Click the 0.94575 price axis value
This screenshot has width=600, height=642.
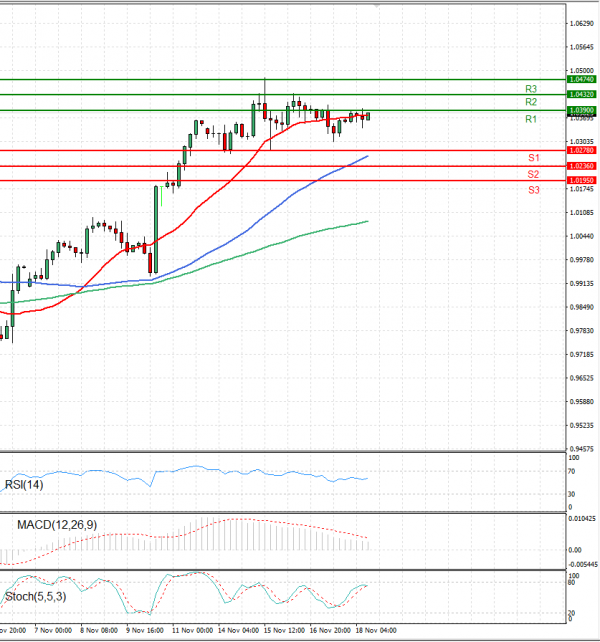click(582, 449)
